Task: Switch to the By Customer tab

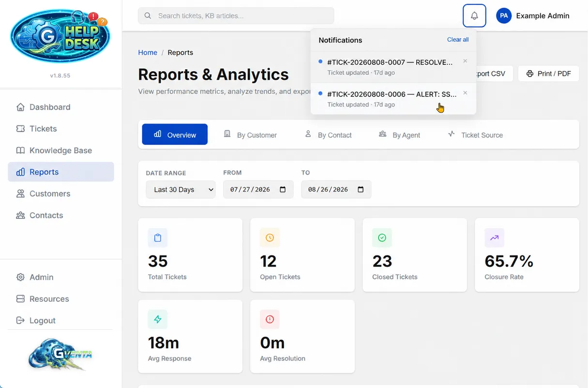Action: coord(250,135)
